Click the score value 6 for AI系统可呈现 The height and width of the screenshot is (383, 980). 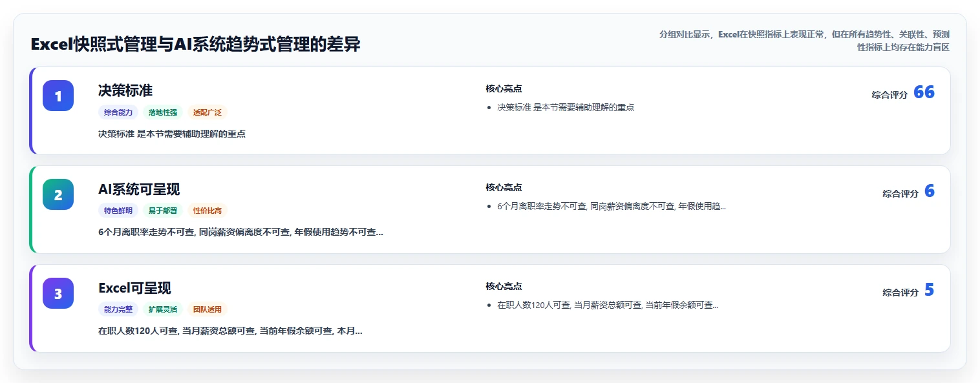tap(930, 191)
